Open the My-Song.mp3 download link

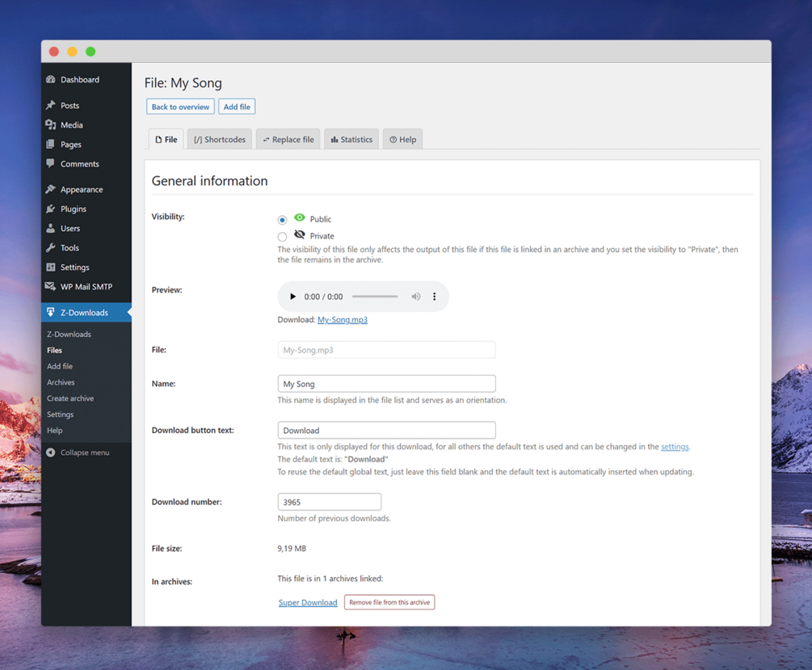343,320
